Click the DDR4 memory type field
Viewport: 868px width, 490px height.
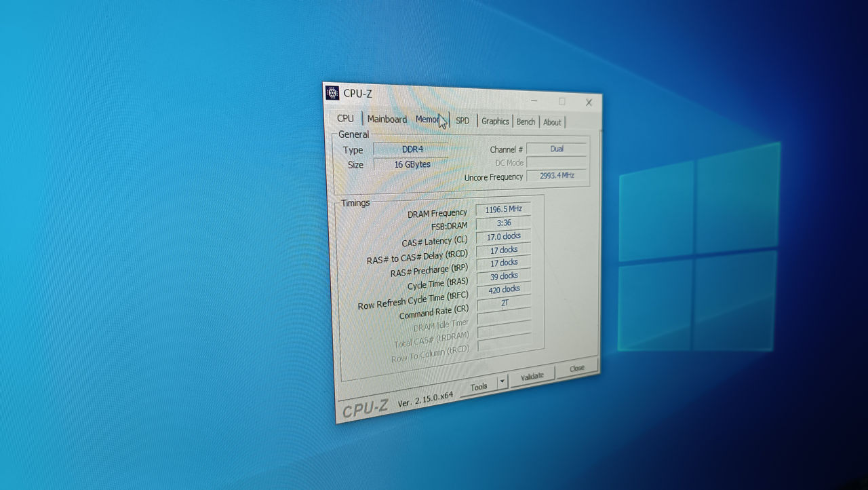coord(412,149)
